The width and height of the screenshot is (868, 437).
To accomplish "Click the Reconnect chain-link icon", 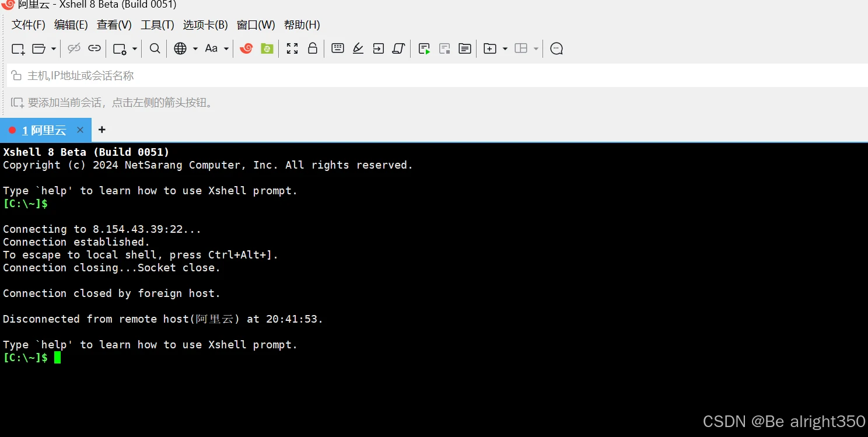I will (x=94, y=48).
